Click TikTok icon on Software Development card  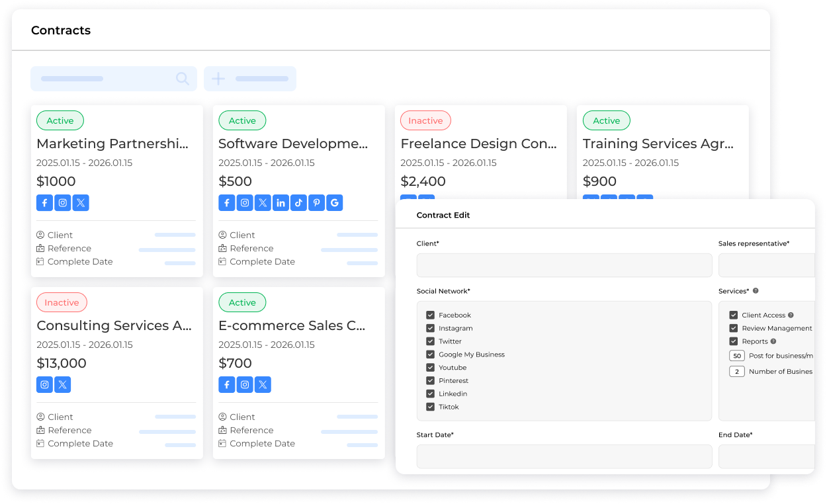click(x=298, y=203)
